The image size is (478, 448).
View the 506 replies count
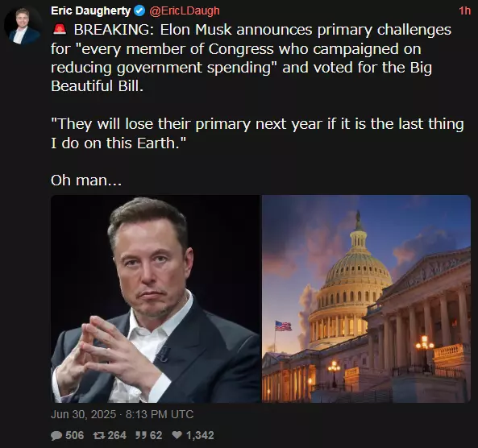pyautogui.click(x=75, y=435)
